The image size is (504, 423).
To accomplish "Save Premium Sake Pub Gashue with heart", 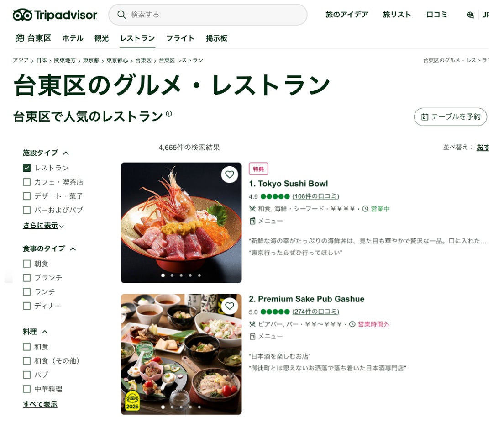I will point(229,306).
